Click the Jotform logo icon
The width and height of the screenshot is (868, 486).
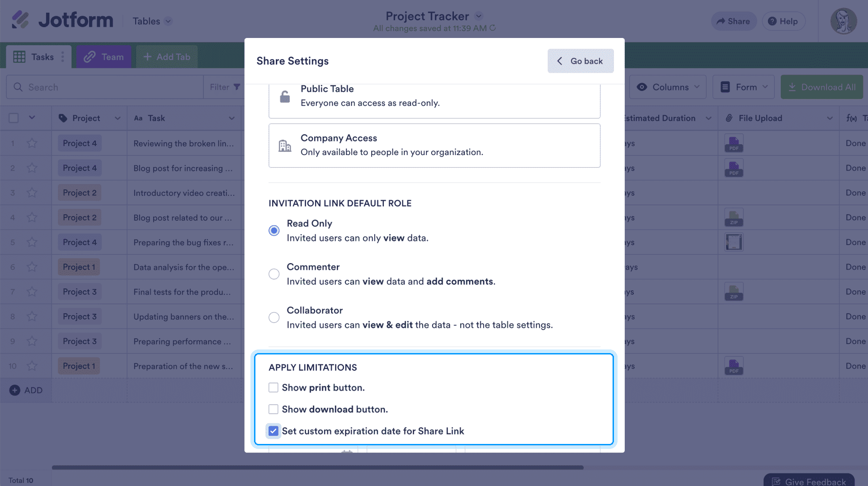(x=20, y=20)
